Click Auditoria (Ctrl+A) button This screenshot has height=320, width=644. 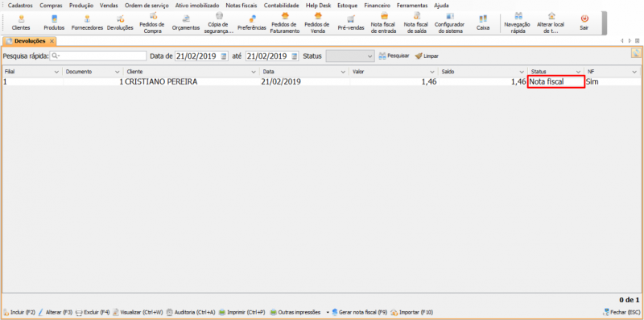coord(191,312)
